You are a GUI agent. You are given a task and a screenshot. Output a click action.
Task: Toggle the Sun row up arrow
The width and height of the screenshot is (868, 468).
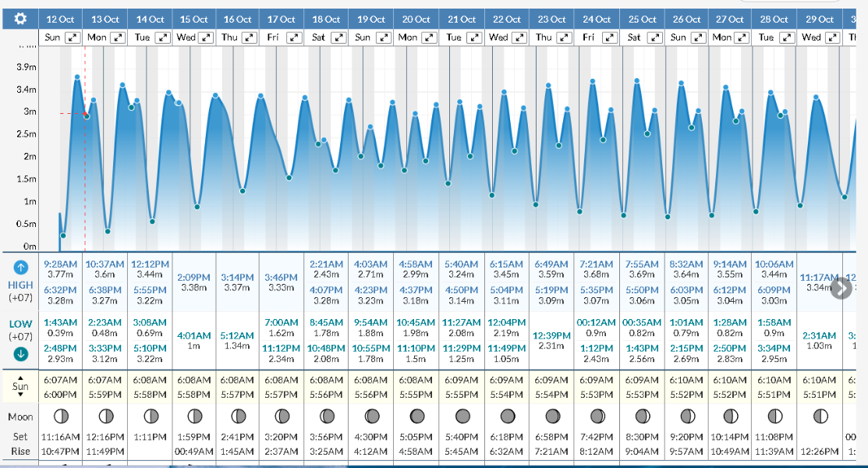click(x=21, y=377)
